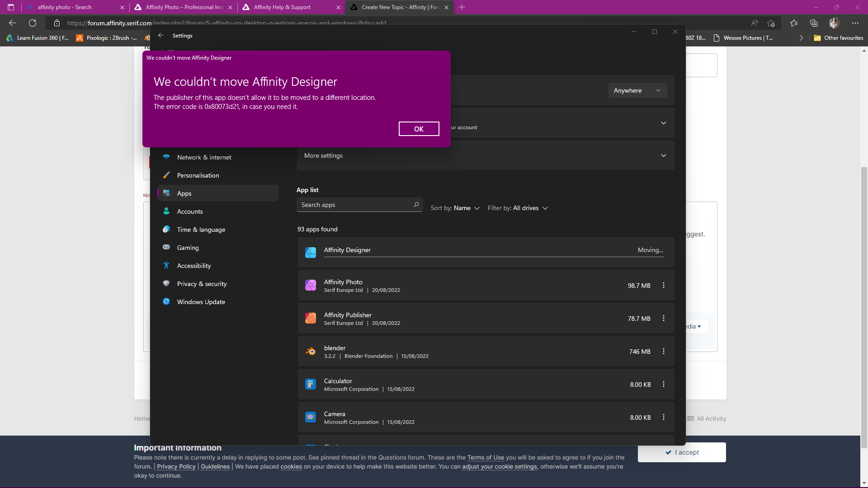Open the browser favourites star icon
Viewport: 868px width, 488px height.
793,23
